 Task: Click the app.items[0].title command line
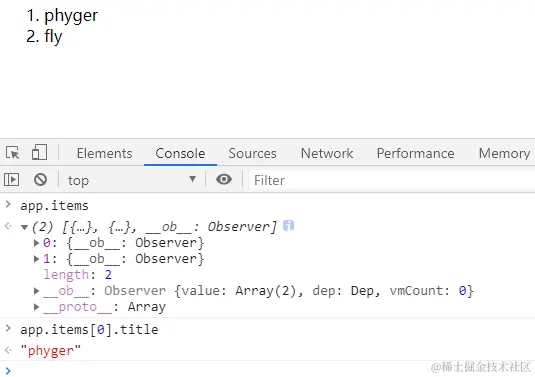coord(89,330)
